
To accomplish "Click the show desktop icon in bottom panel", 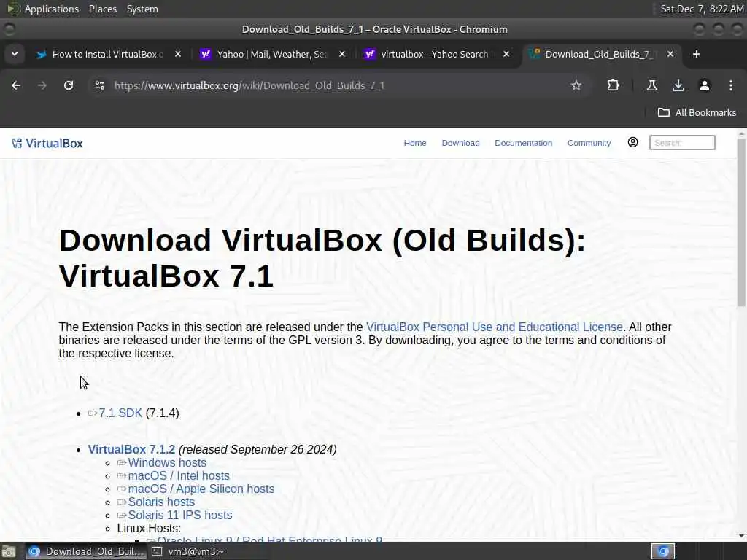I will coord(9,551).
